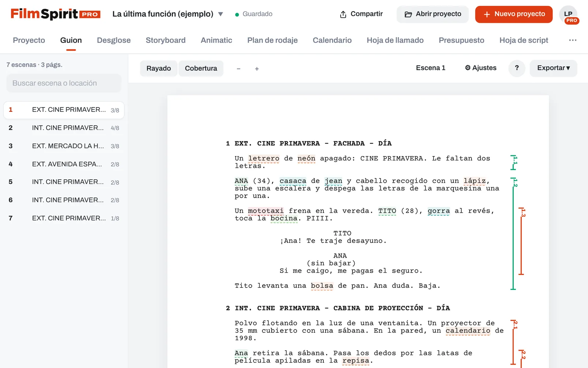The width and height of the screenshot is (588, 368).
Task: Select scene 1 EXT. CINE PRIMAVER... 3/8
Action: pyautogui.click(x=64, y=110)
